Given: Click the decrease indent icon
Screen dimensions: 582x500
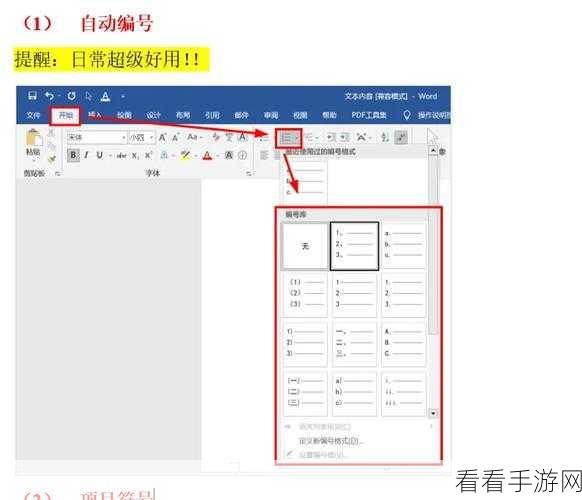Looking at the screenshot, I should point(330,137).
